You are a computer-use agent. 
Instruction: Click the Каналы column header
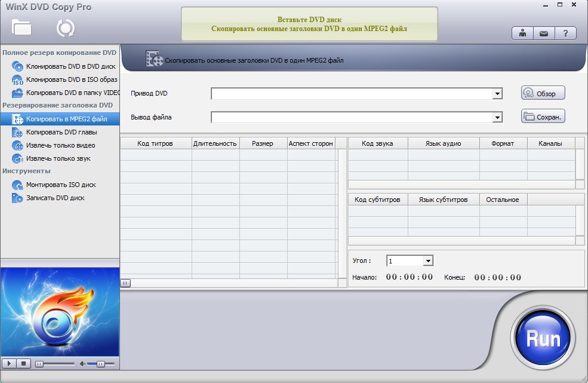point(551,143)
